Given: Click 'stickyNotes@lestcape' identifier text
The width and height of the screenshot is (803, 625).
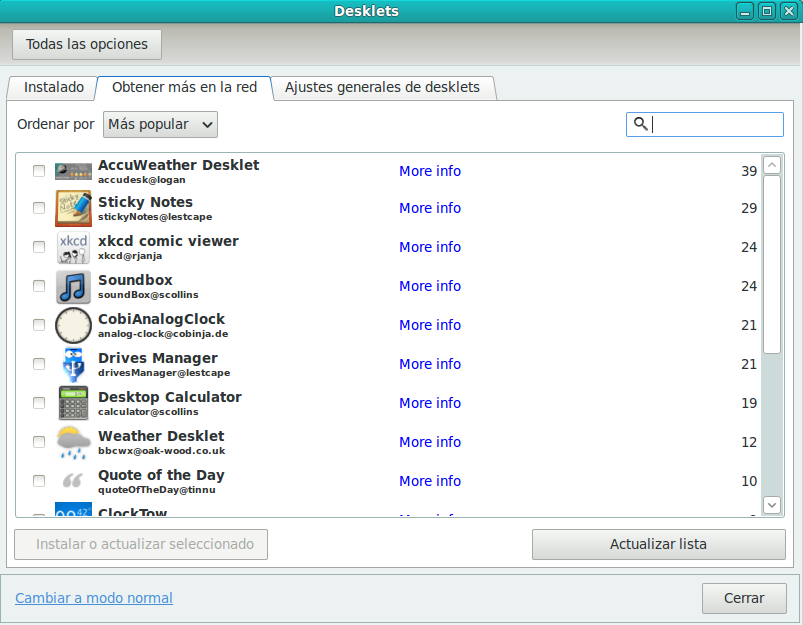Looking at the screenshot, I should pyautogui.click(x=155, y=217).
